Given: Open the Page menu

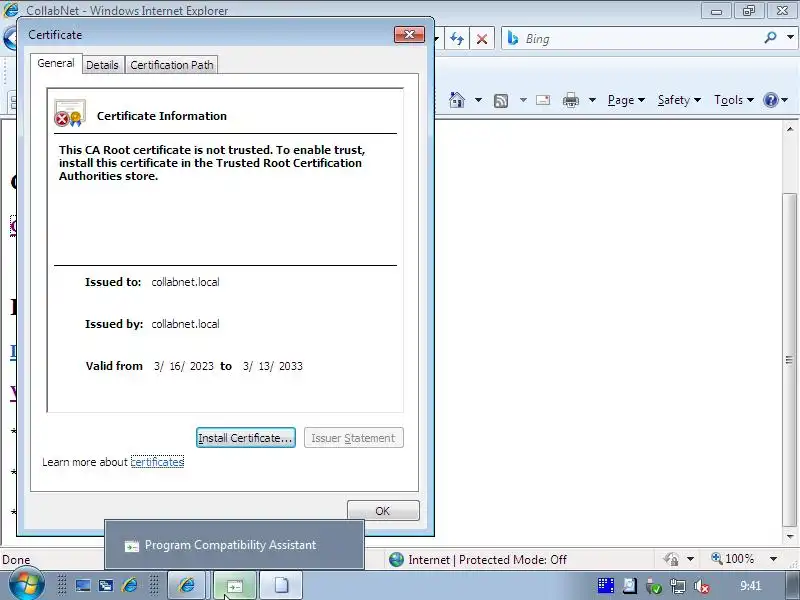Looking at the screenshot, I should [626, 100].
